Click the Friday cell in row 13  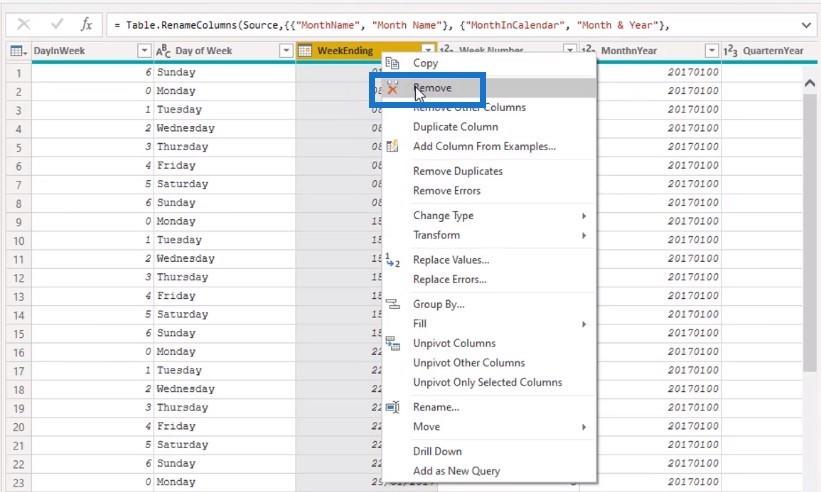tap(225, 296)
